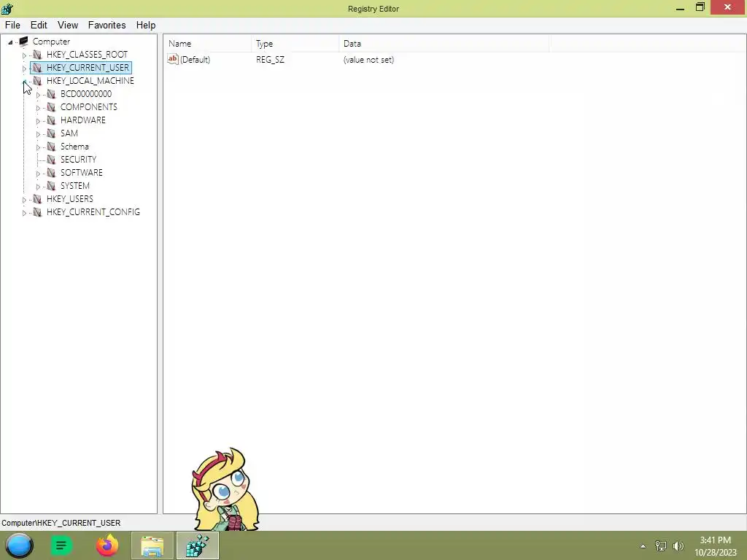Open the File menu
Image resolution: width=747 pixels, height=560 pixels.
pyautogui.click(x=12, y=26)
